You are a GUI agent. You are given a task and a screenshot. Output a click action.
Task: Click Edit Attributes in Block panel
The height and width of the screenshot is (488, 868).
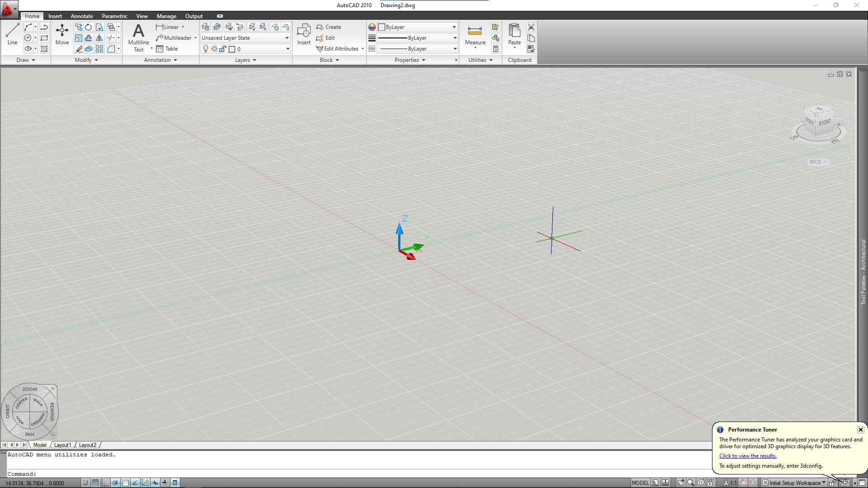coord(341,49)
